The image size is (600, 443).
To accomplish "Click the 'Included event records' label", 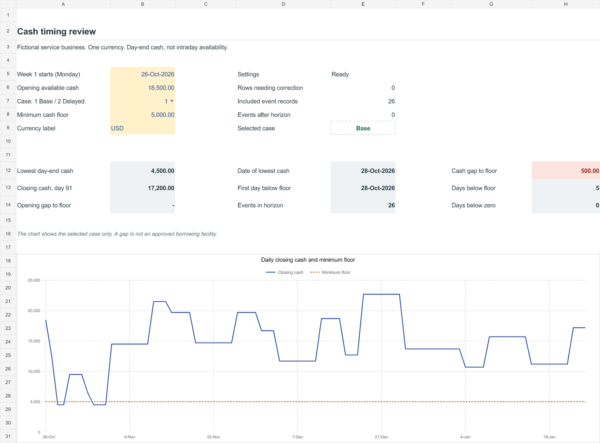I will coord(267,101).
